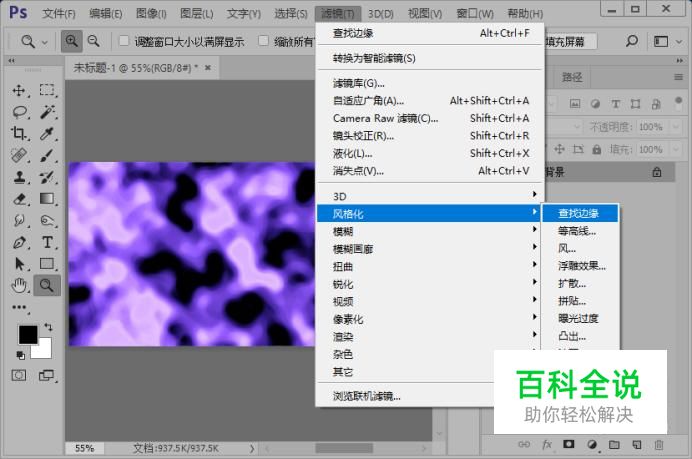This screenshot has width=692, height=459.
Task: Open status bar info arrow
Action: point(252,449)
